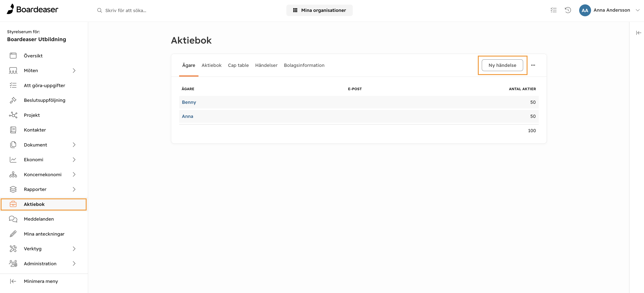Open Beslutsuppföljning gavel icon in sidebar

click(13, 100)
